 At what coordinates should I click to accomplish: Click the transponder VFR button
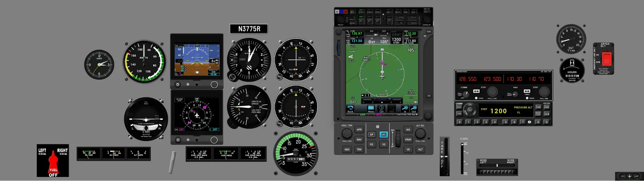[459, 114]
